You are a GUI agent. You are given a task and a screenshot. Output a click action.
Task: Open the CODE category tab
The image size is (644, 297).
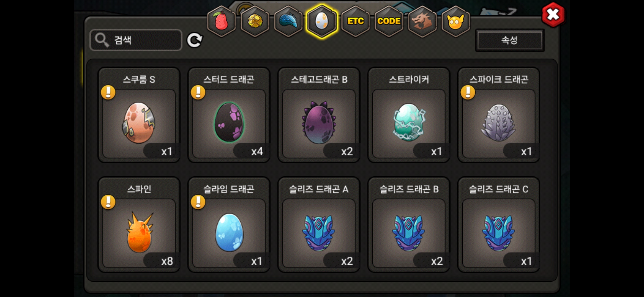(x=389, y=21)
